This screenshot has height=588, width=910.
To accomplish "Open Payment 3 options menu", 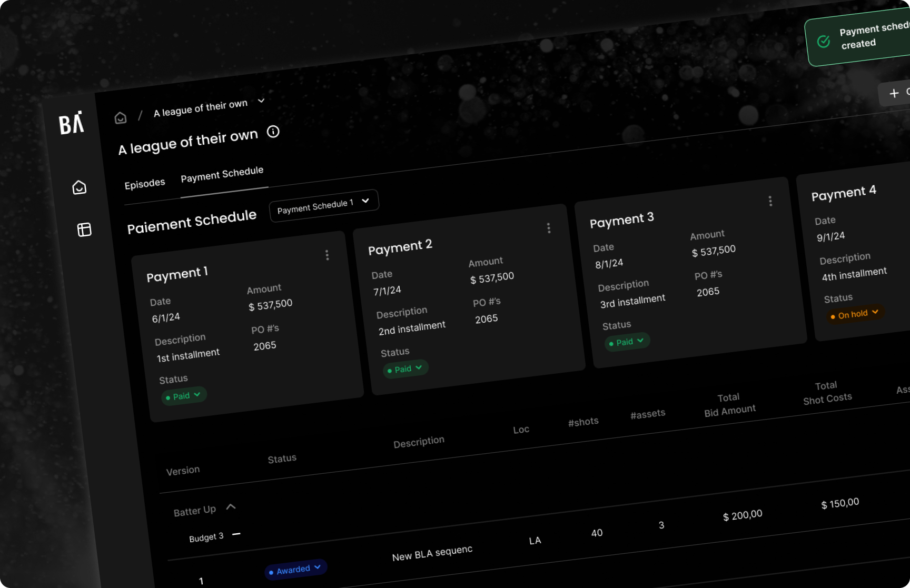I will [770, 201].
